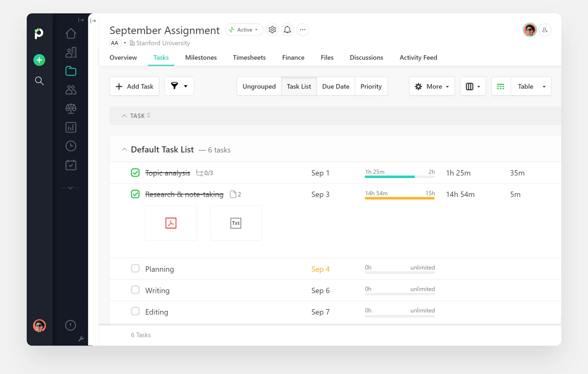Open the time tracking clock icon
The image size is (588, 374).
71,146
